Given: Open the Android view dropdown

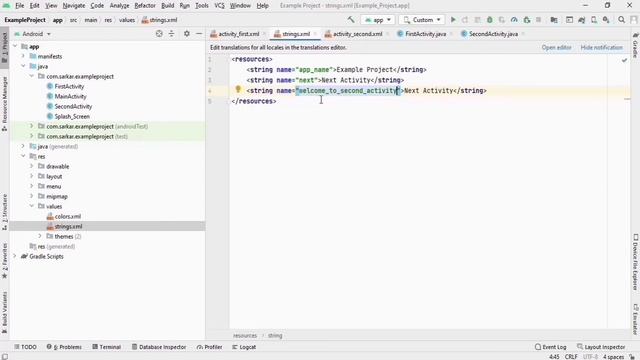Looking at the screenshot, I should coord(33,34).
